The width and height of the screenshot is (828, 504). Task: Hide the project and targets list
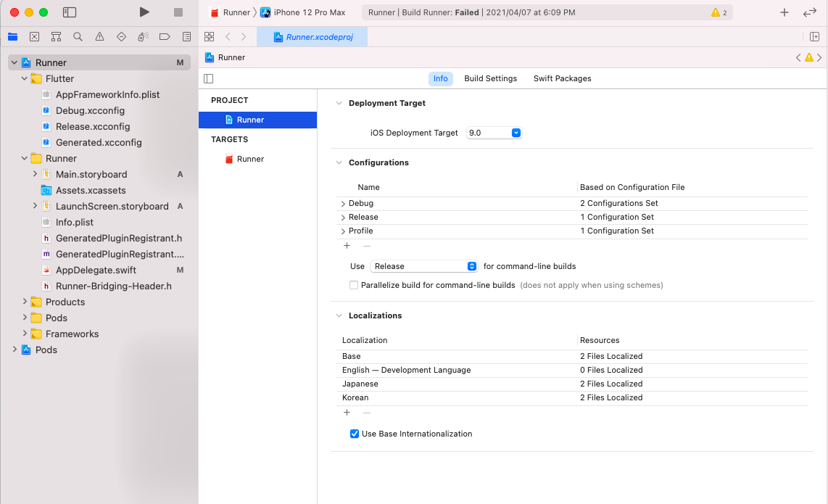209,79
